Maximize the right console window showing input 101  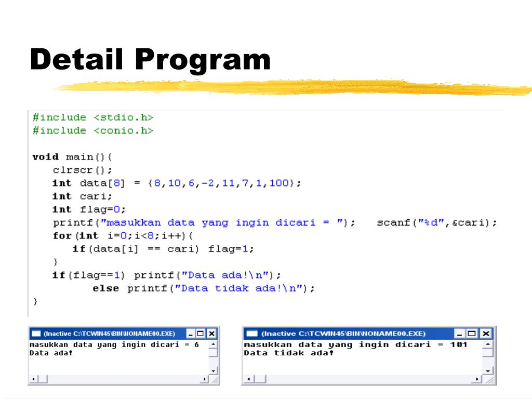point(472,334)
